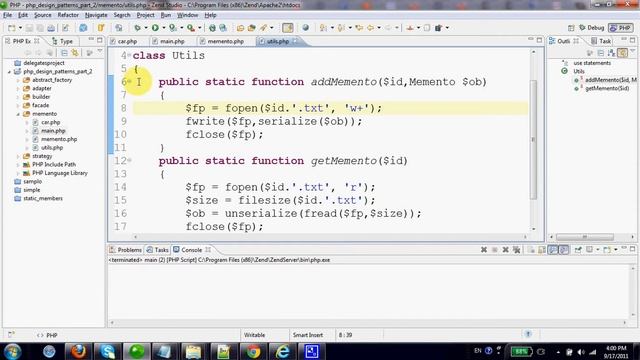Open Internet Explorer from the taskbar
This screenshot has height=360, width=640.
tap(282, 351)
